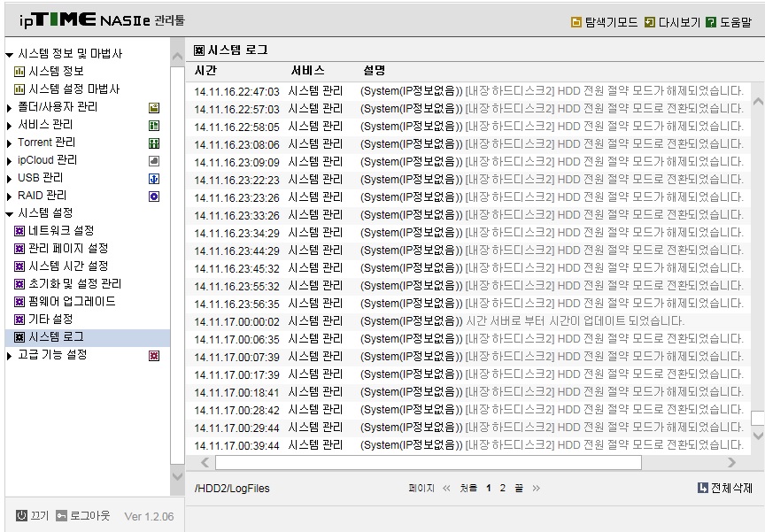Click the 서비스 관리 green icon
The image size is (765, 532).
click(x=154, y=126)
